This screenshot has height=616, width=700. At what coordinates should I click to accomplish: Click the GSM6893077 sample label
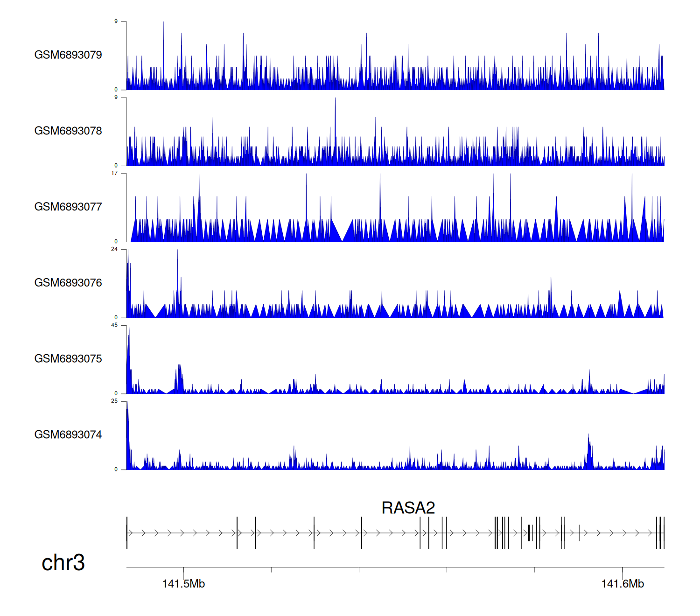[68, 207]
